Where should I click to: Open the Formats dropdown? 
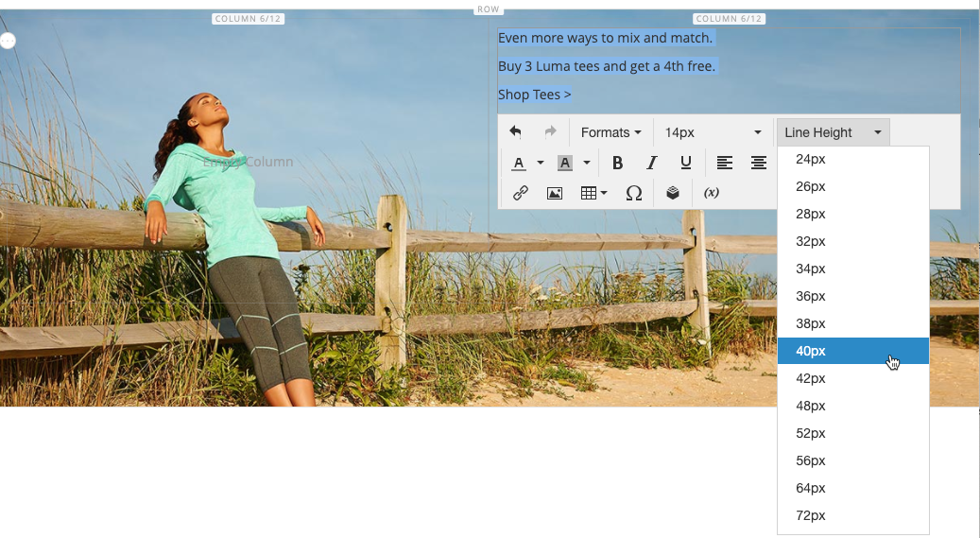coord(610,132)
